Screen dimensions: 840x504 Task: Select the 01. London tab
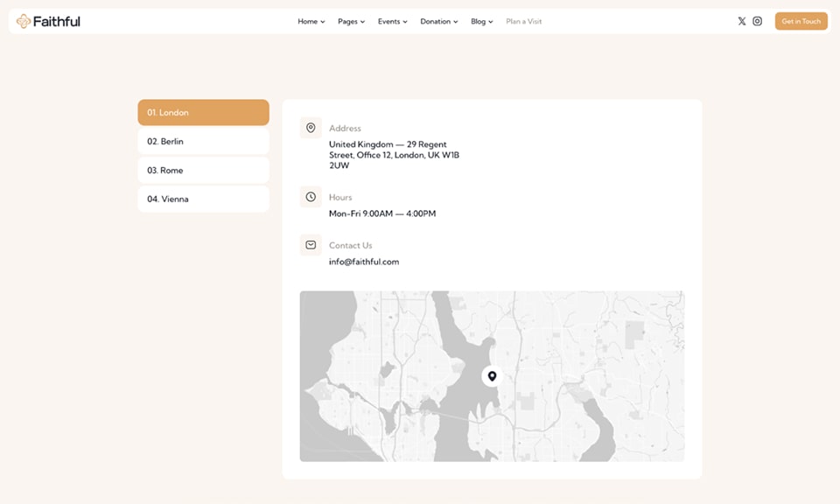203,113
